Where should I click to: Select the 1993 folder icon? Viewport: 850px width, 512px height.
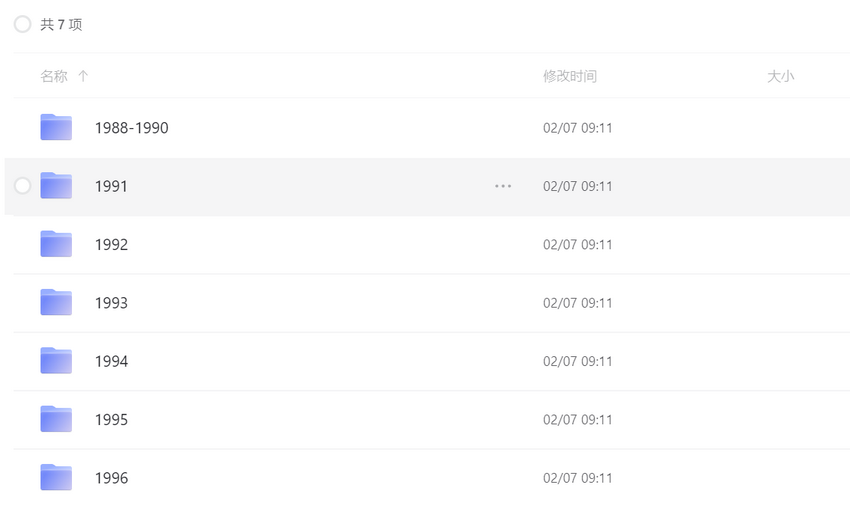tap(56, 302)
